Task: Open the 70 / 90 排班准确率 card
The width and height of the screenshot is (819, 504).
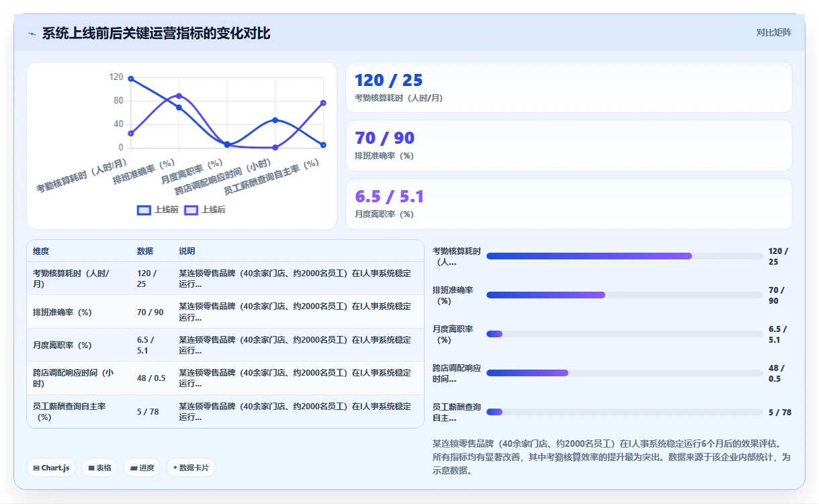Action: [x=568, y=145]
